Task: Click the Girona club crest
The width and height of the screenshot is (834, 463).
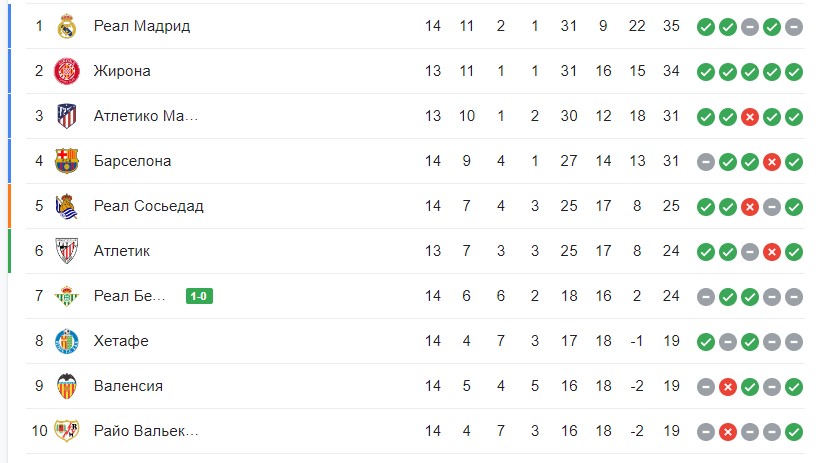Action: pos(66,71)
